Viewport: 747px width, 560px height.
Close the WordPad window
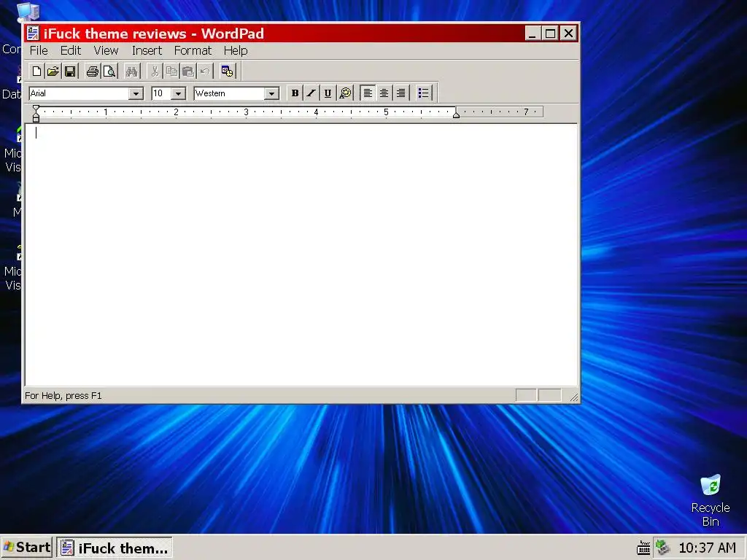(x=569, y=34)
